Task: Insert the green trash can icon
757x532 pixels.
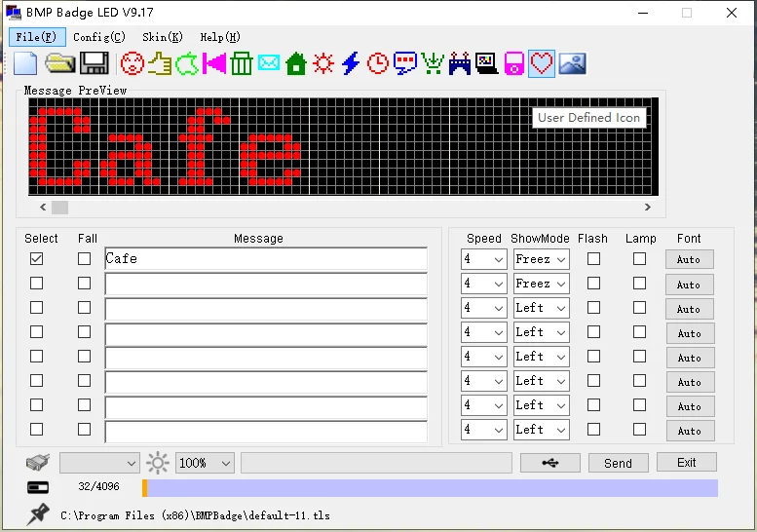Action: [242, 64]
